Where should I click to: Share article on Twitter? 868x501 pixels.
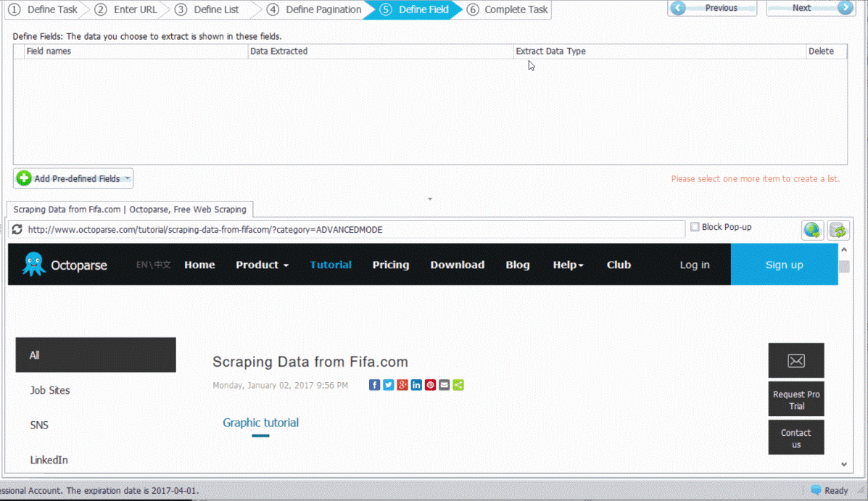[x=389, y=385]
